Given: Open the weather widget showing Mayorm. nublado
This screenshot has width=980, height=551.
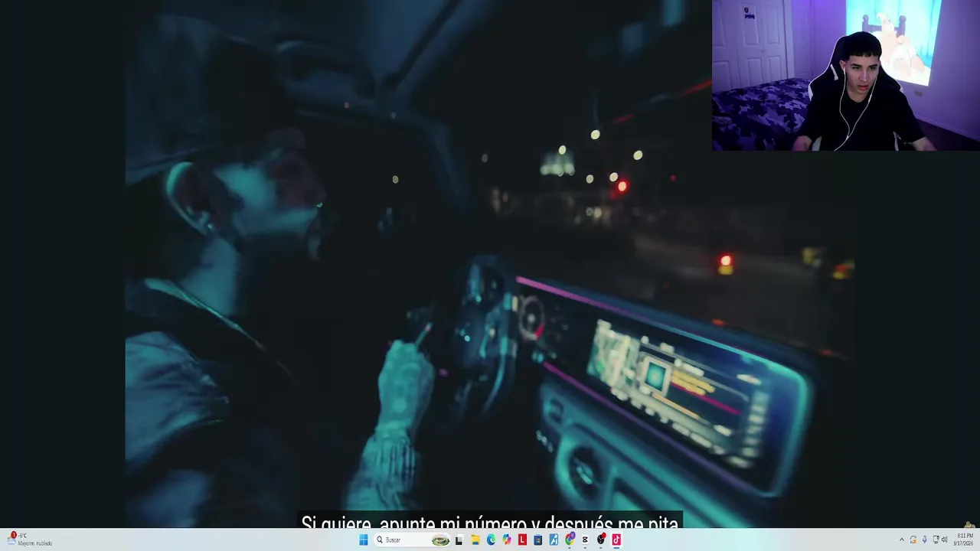Looking at the screenshot, I should click(x=31, y=540).
